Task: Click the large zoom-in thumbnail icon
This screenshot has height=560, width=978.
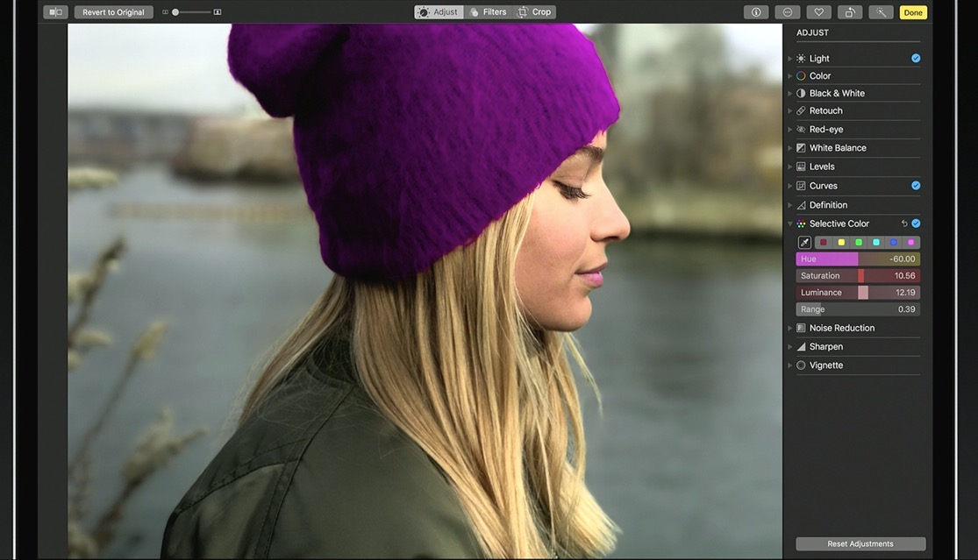Action: click(x=217, y=12)
